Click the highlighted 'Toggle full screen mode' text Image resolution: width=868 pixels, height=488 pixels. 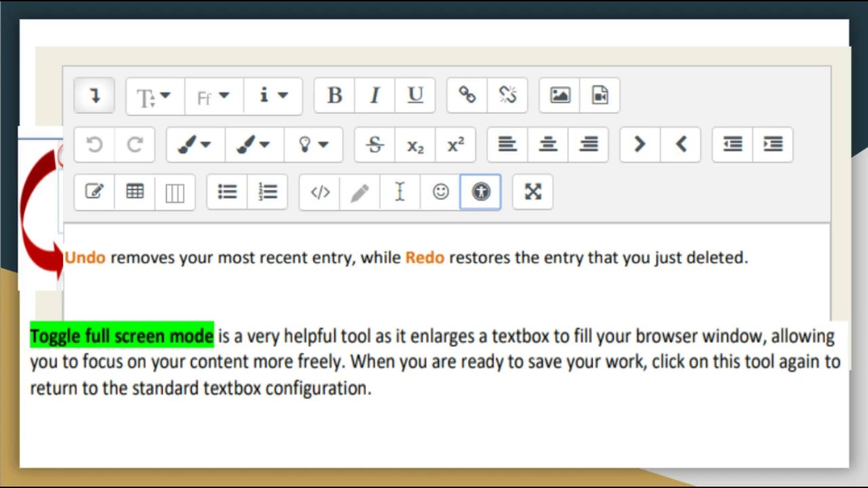point(122,335)
